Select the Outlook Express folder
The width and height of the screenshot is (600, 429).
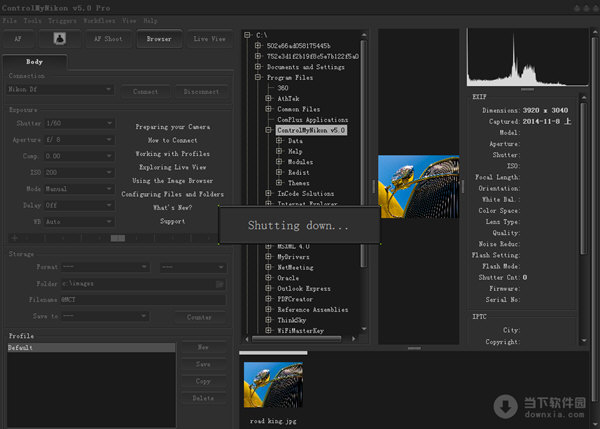303,289
